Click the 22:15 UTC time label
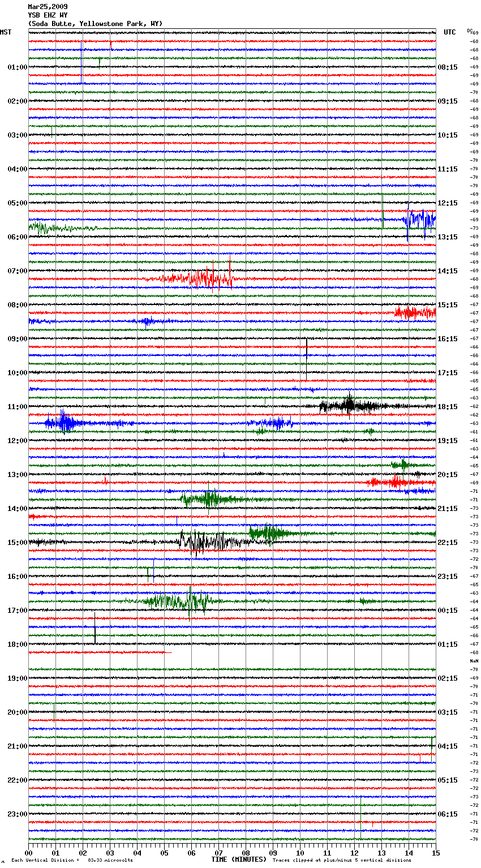This screenshot has width=481, height=868. pyautogui.click(x=448, y=543)
